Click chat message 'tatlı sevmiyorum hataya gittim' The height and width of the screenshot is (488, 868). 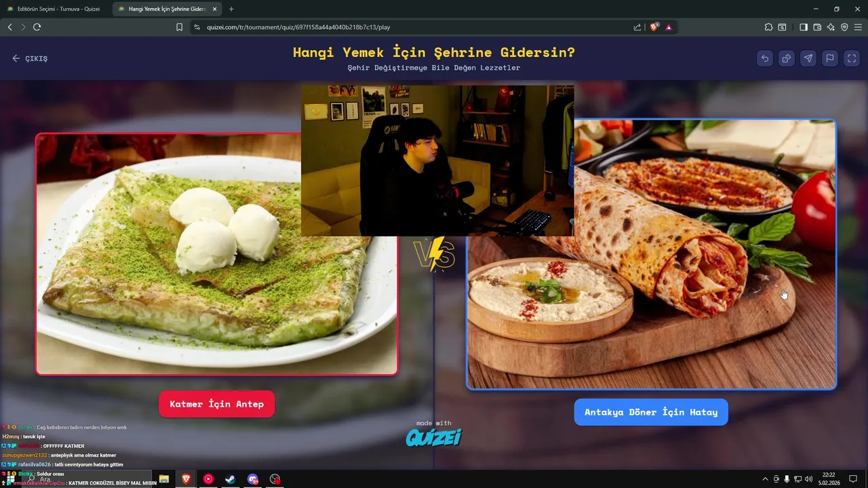90,464
